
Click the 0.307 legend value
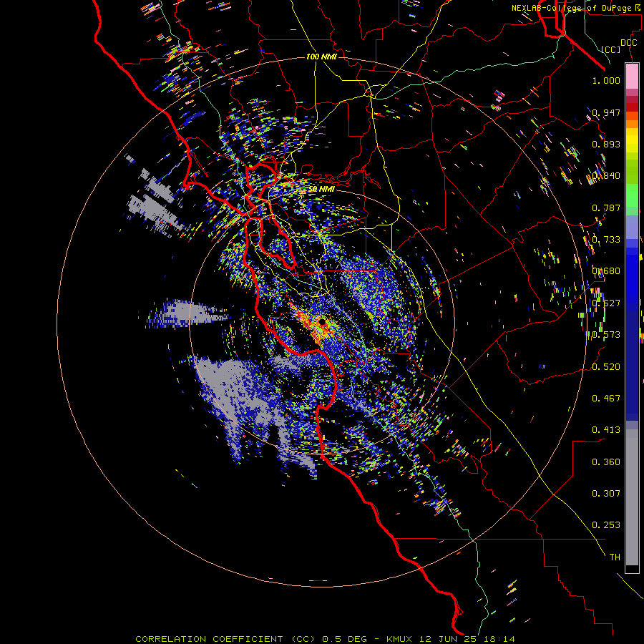click(606, 493)
